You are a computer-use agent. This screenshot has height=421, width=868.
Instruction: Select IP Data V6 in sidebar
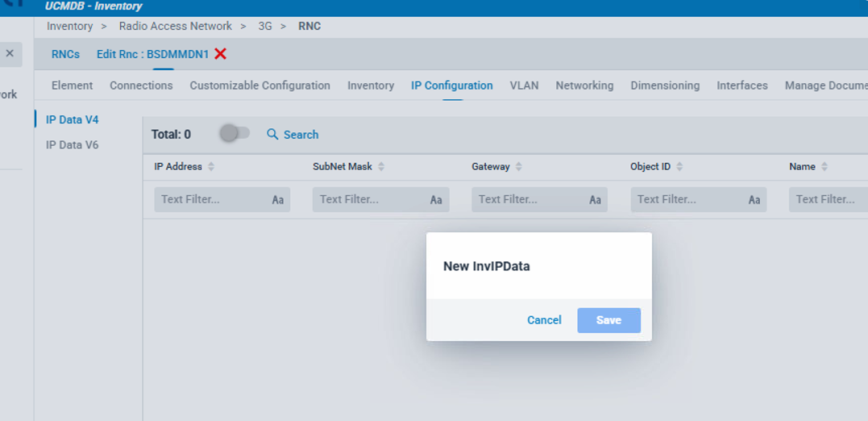click(72, 145)
